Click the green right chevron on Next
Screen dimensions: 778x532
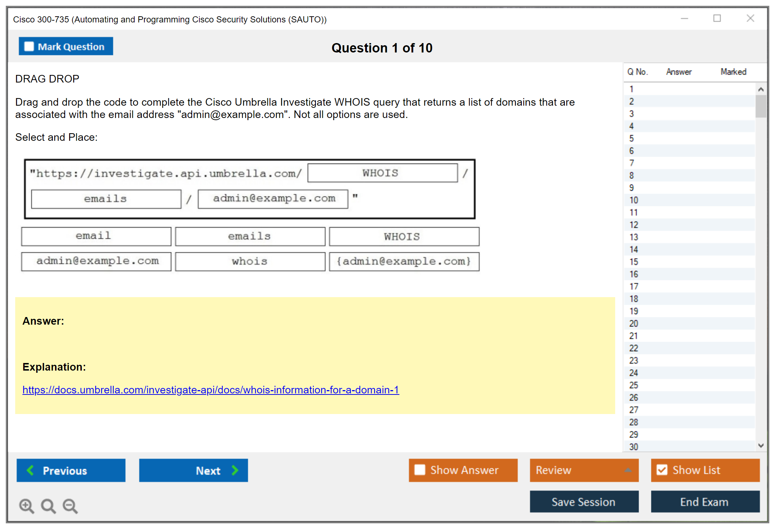coord(235,470)
